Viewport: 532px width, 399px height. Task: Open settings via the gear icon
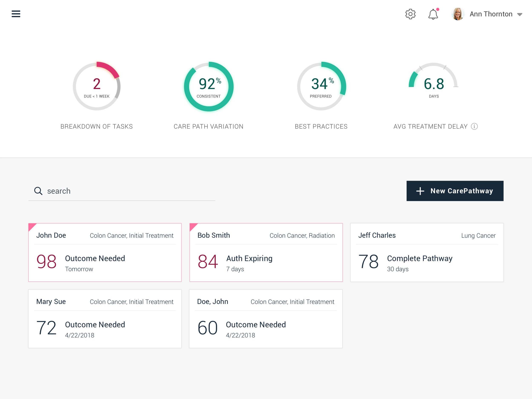(x=410, y=14)
